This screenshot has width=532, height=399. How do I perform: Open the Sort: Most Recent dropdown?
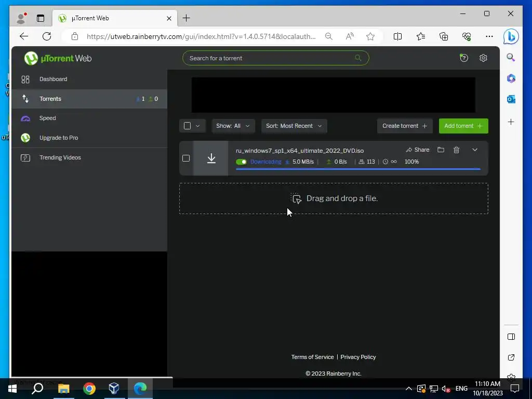pyautogui.click(x=294, y=126)
